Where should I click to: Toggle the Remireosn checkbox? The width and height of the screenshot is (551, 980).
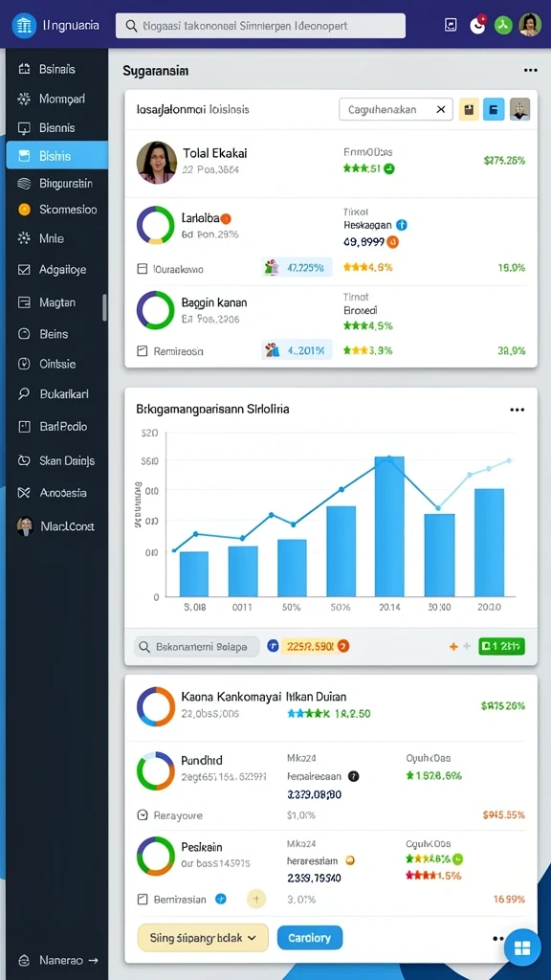coord(142,351)
